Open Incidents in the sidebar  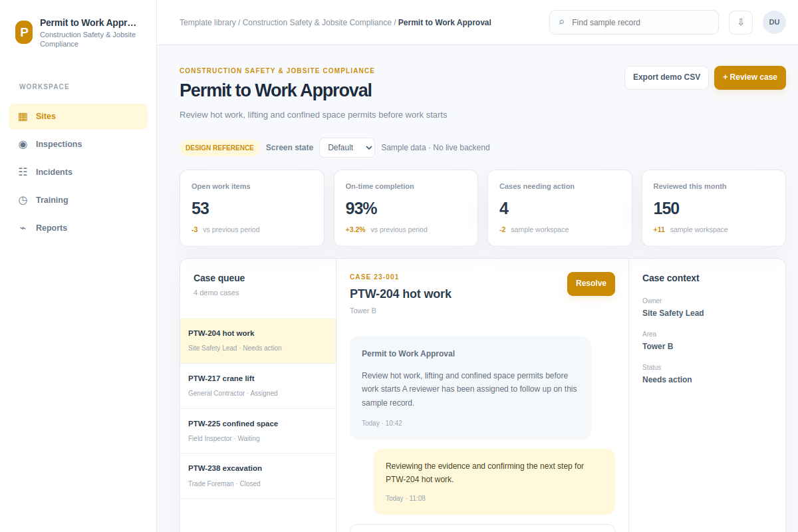click(78, 172)
